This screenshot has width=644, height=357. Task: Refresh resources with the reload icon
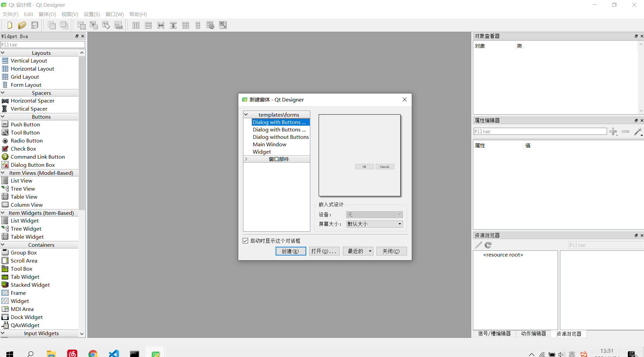tap(487, 245)
